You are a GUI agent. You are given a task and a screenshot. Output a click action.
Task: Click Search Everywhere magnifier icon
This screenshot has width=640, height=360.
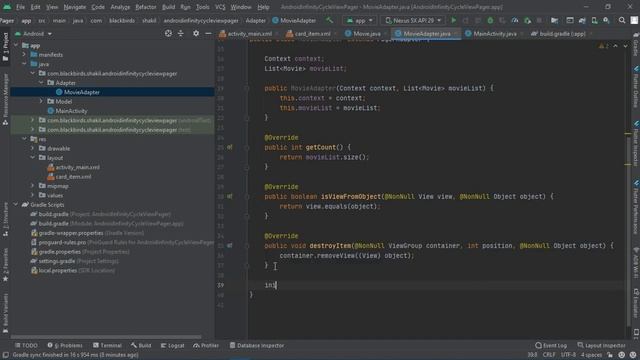pos(622,20)
